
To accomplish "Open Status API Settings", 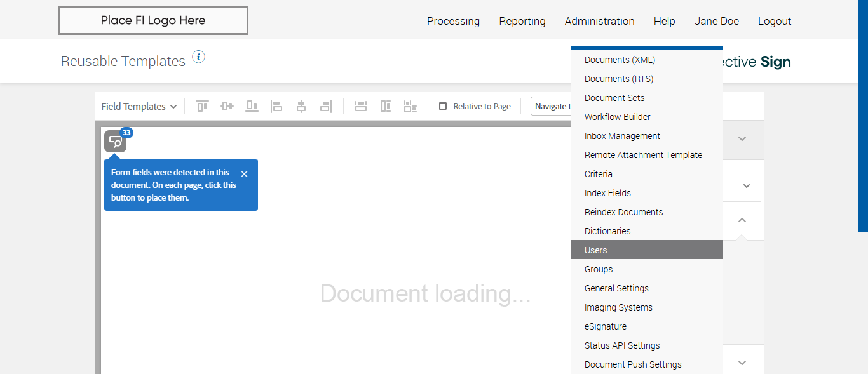I will (647, 345).
